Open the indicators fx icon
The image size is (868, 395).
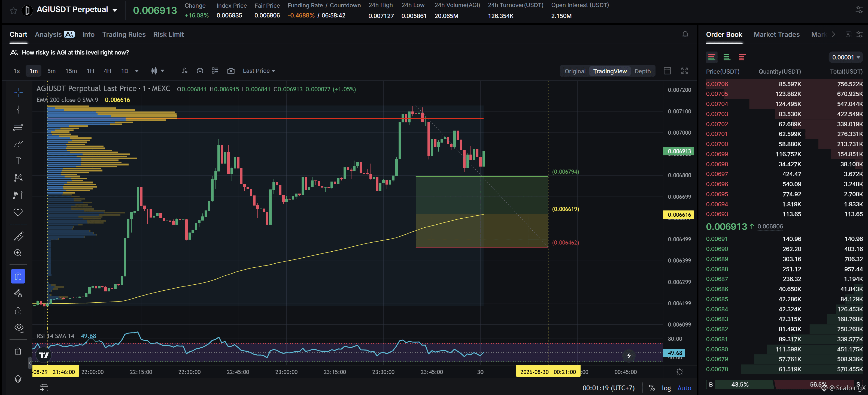[184, 71]
